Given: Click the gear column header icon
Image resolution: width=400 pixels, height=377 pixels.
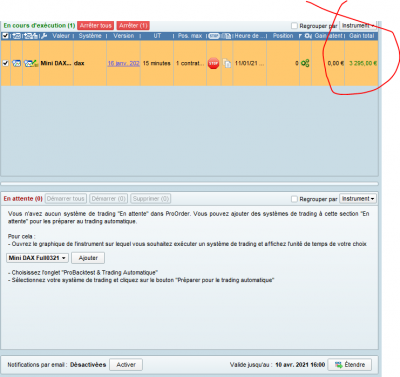Looking at the screenshot, I should [x=308, y=36].
